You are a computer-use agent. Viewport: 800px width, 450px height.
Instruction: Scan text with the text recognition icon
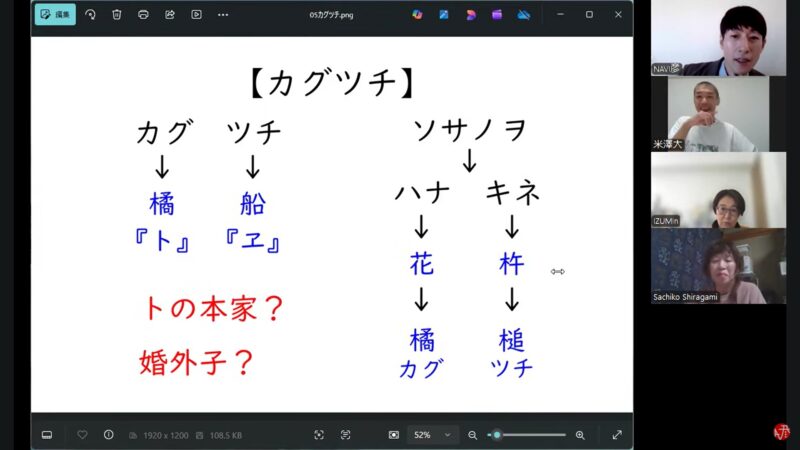click(345, 435)
